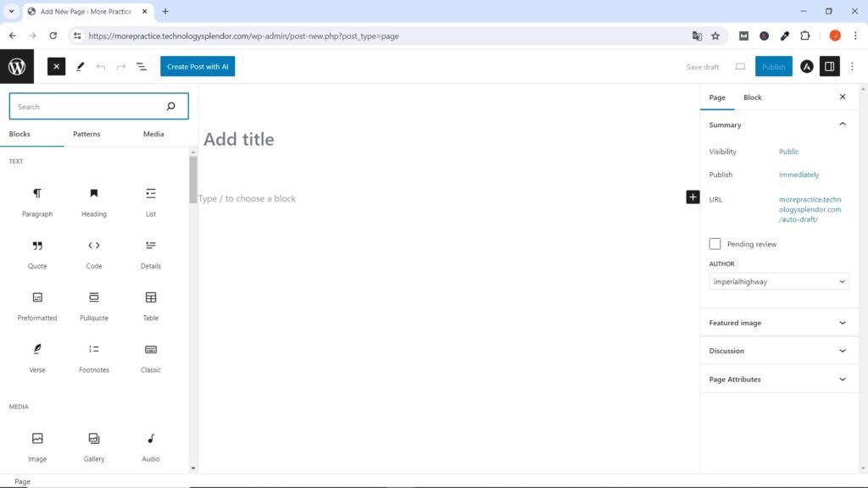The image size is (868, 488).
Task: Insert a Heading block
Action: tap(94, 202)
